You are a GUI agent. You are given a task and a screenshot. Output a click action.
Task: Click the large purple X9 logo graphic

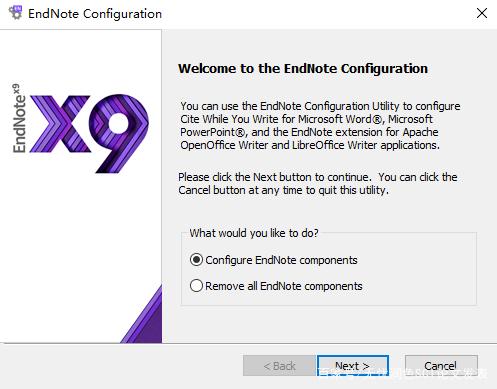click(89, 133)
